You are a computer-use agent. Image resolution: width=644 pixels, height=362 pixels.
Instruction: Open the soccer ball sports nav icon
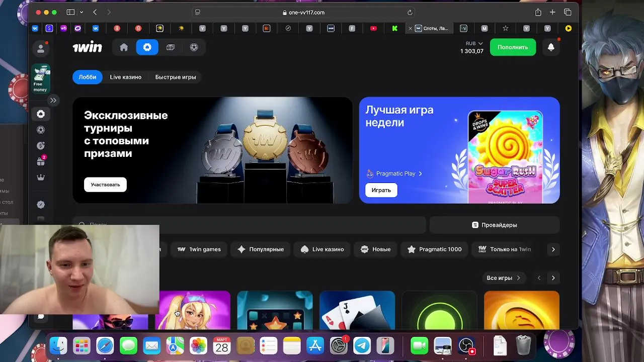[x=194, y=47]
